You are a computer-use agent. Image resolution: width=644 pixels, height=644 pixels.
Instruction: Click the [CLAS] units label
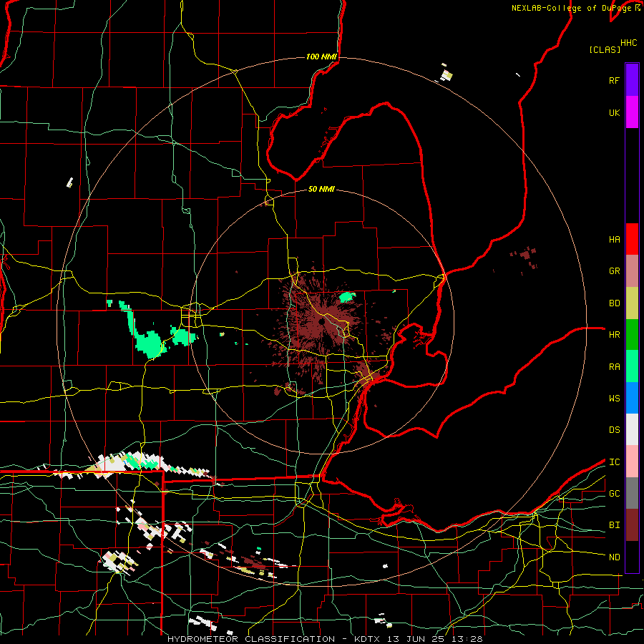coord(605,49)
